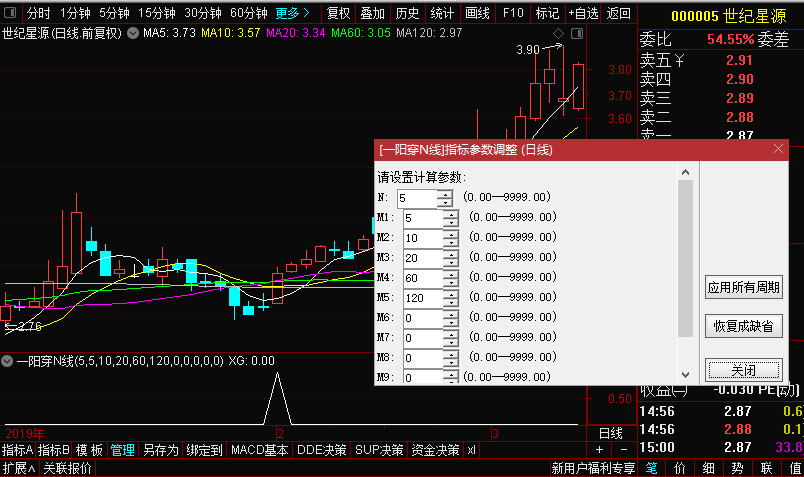Screen dimensions: 804x477
Task: Open indicator dropdown beside 一阳穿N线
Action: click(x=7, y=361)
